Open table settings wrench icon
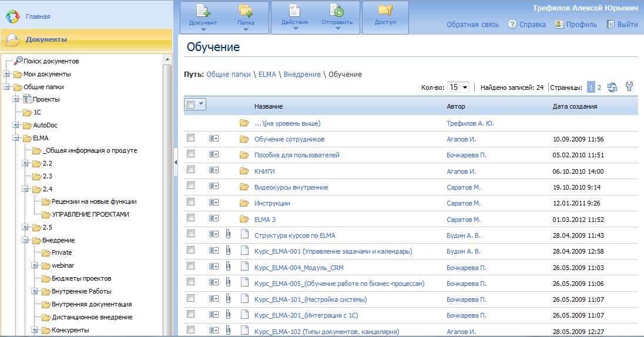644x337 pixels. tap(629, 87)
